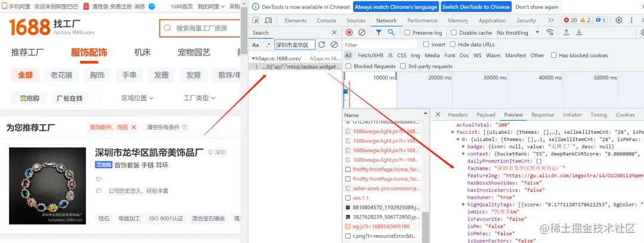
Task: Expand the context object in preview
Action: coord(464,154)
